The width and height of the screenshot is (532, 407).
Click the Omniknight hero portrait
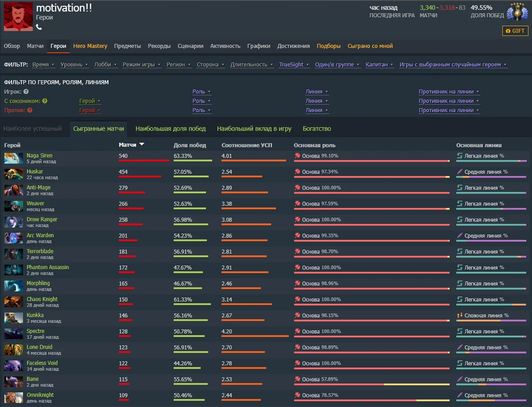click(13, 398)
